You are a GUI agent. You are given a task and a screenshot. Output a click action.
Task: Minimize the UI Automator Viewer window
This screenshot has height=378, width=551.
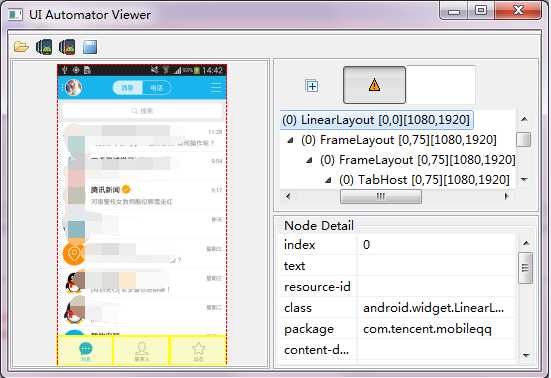click(454, 11)
